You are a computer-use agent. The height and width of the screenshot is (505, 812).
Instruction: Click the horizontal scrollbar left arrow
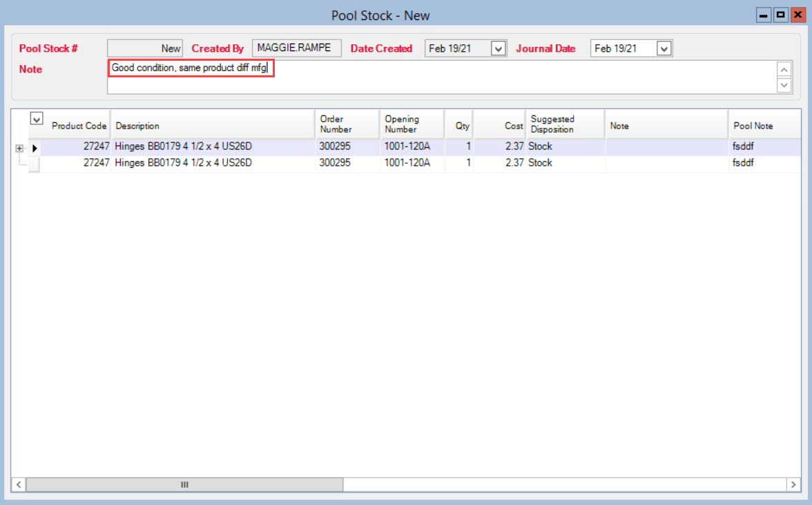[x=19, y=485]
